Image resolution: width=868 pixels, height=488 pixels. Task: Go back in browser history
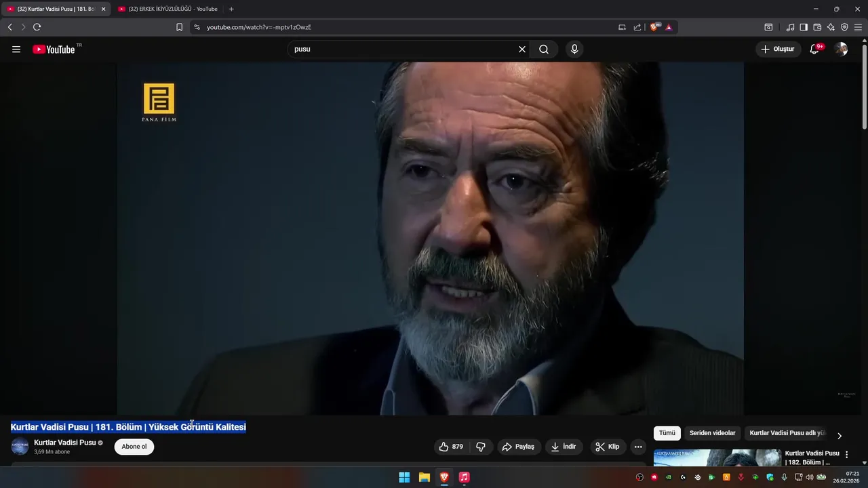click(x=9, y=27)
